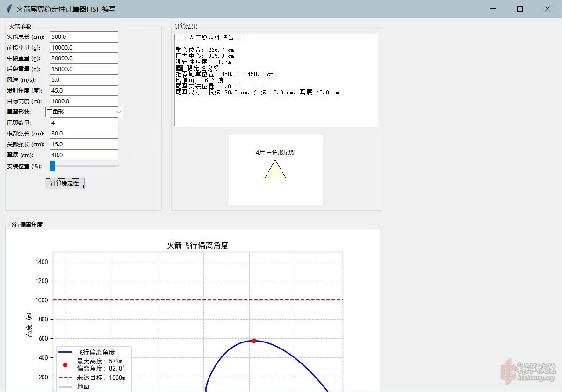The height and width of the screenshot is (392, 562).
Task: Click the '重心位置: 266.7 cm' line
Action: tap(205, 50)
